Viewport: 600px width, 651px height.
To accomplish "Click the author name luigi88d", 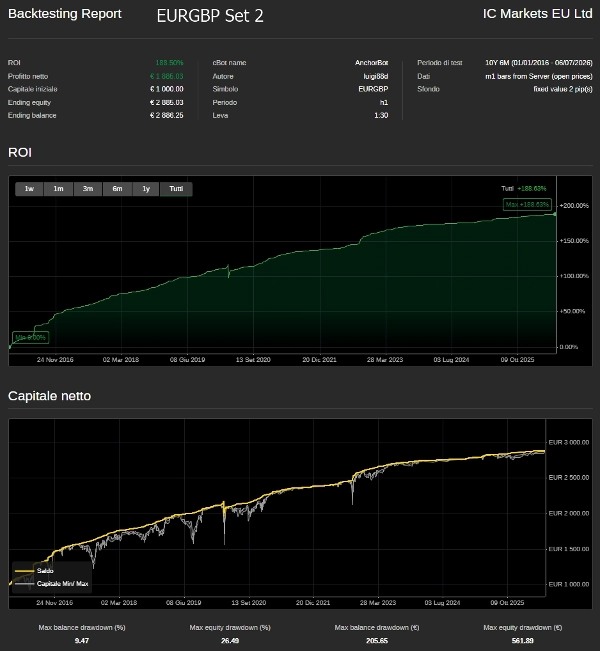I will (x=376, y=76).
